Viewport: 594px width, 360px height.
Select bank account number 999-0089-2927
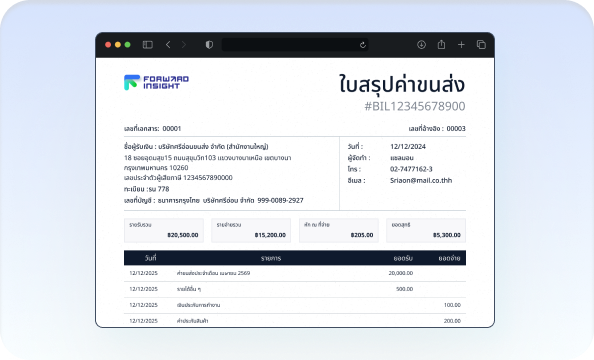pos(280,200)
